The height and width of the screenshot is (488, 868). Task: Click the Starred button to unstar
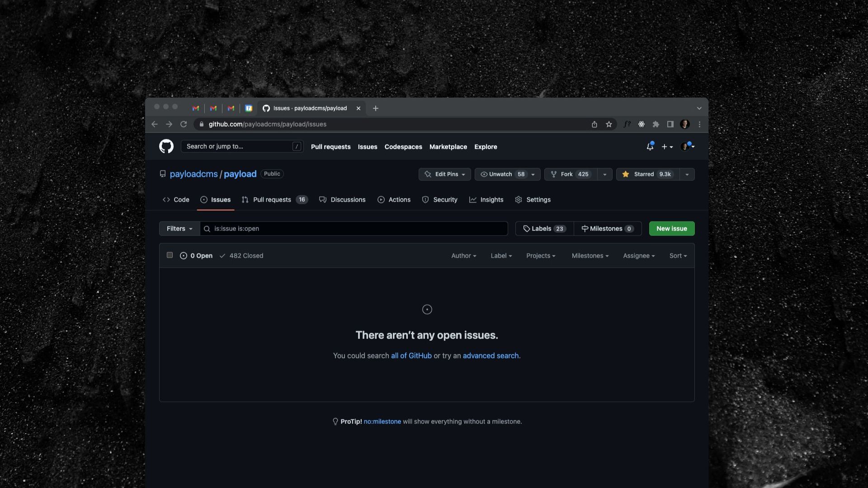(647, 174)
